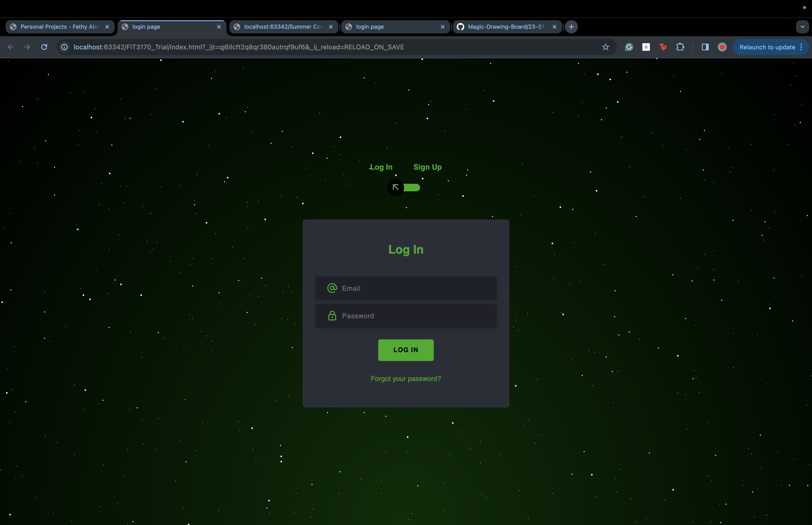Click the padlock icon beside Password
This screenshot has height=525, width=812.
tap(332, 316)
